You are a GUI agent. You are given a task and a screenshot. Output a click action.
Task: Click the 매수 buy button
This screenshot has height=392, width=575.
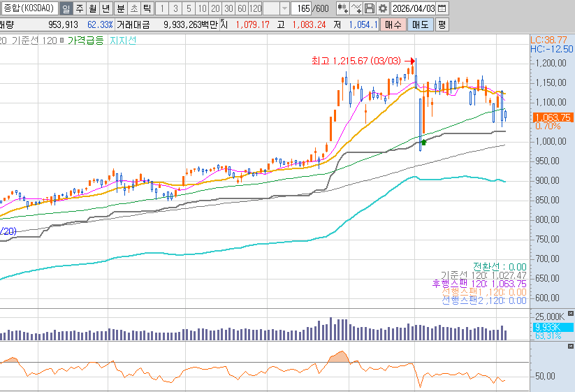click(393, 24)
